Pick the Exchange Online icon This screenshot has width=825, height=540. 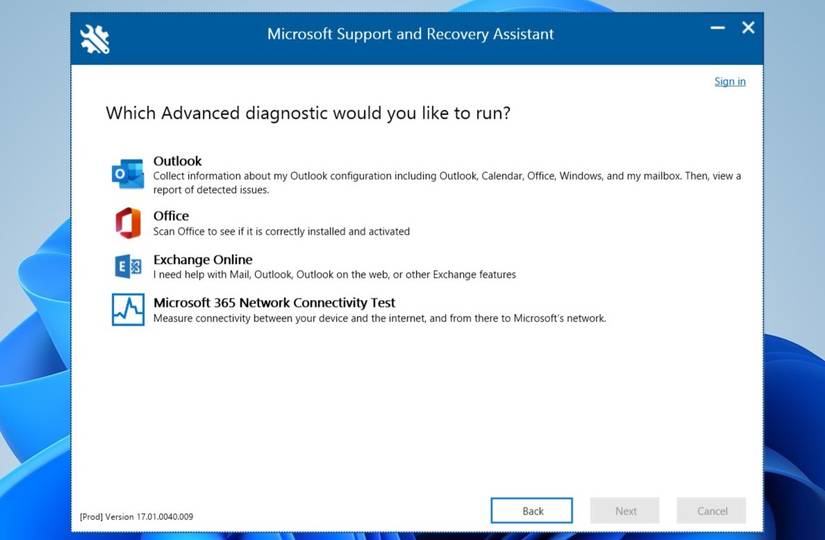[128, 266]
